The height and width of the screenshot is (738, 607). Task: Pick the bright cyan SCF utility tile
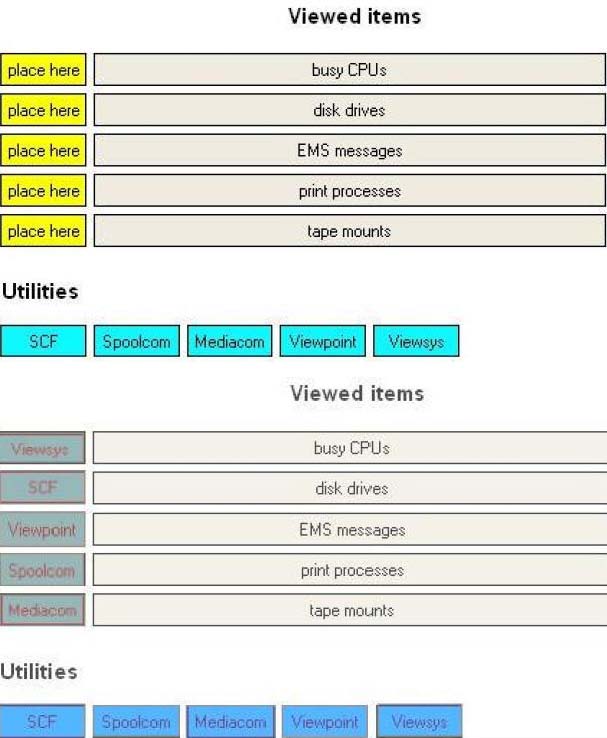point(43,341)
